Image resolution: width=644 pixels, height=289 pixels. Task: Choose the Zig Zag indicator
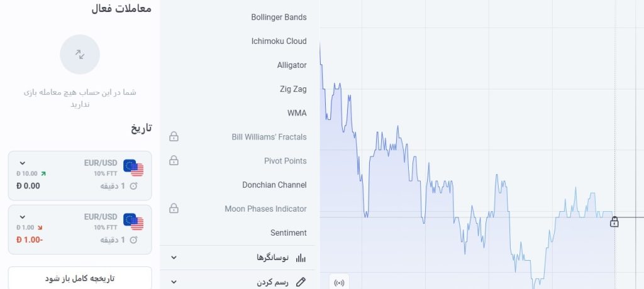293,89
